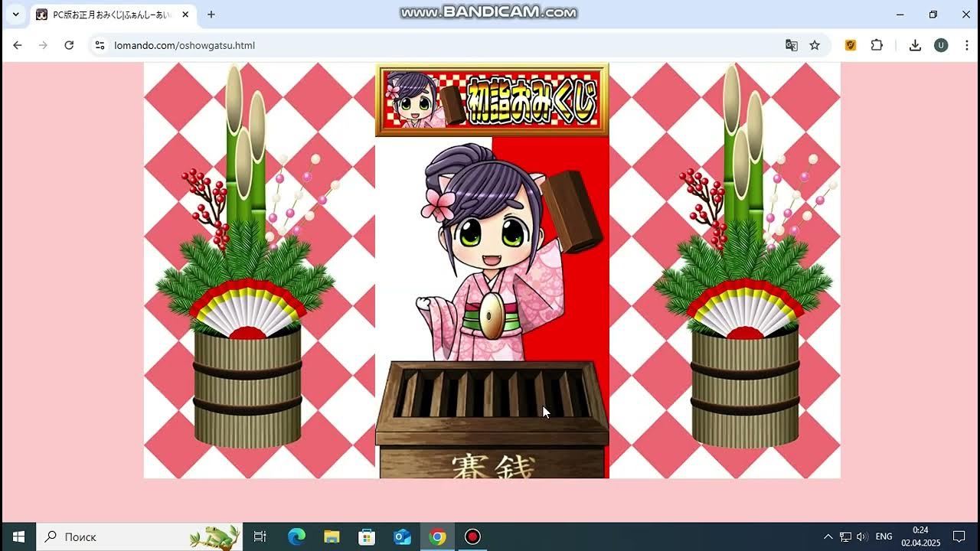Close the PC版お正月おみくじ tab
The width and height of the screenshot is (980, 551).
pos(185,15)
